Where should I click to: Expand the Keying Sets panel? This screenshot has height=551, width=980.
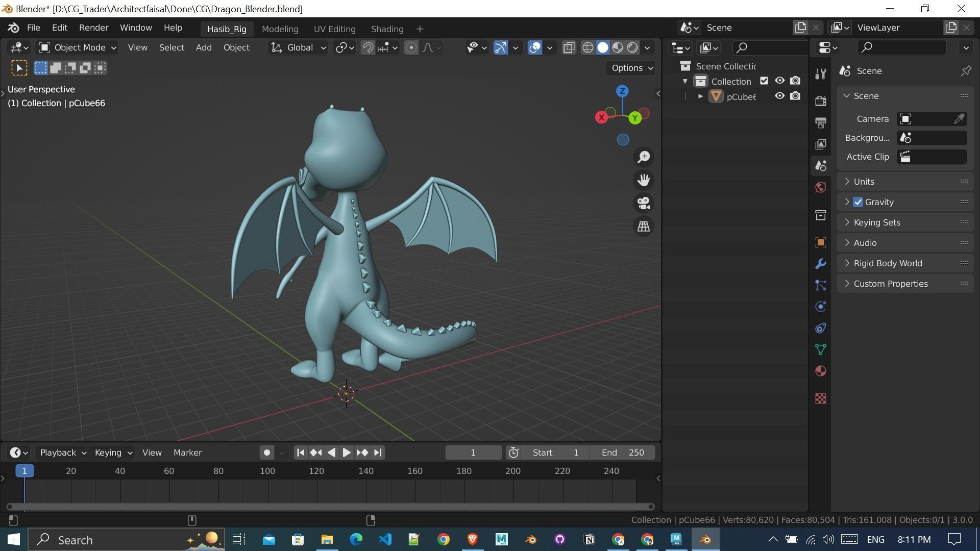905,222
